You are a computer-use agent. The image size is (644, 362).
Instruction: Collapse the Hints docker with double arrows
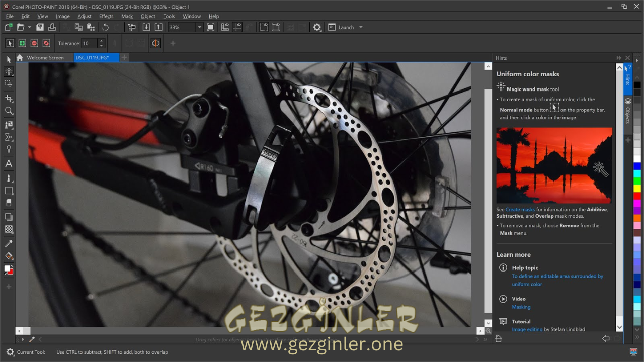pyautogui.click(x=619, y=58)
